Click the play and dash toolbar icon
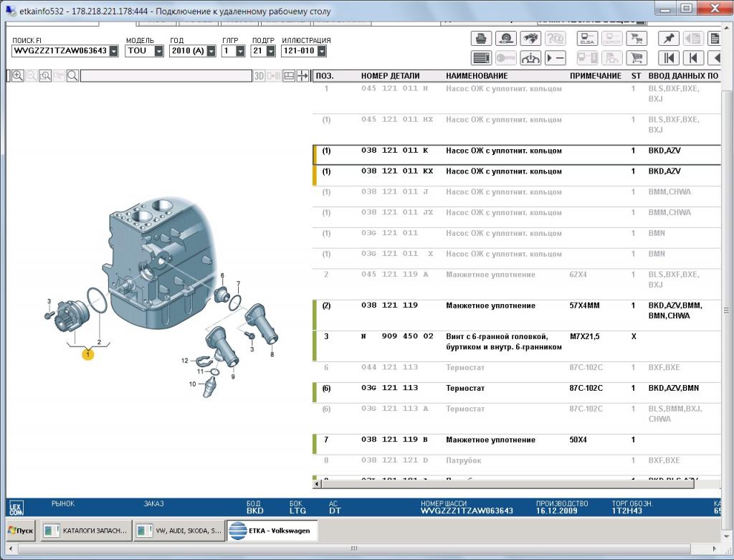The width and height of the screenshot is (734, 560). click(x=555, y=58)
